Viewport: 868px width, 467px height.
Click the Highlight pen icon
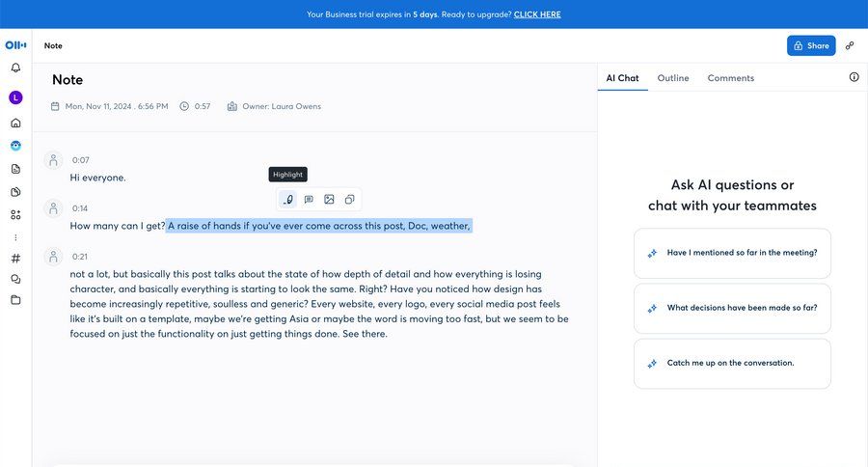click(287, 200)
